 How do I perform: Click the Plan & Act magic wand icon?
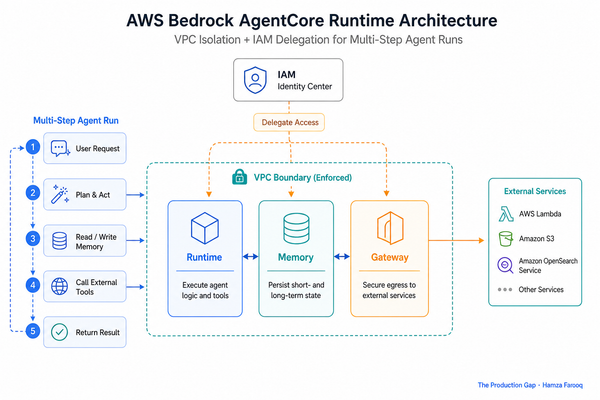click(60, 194)
